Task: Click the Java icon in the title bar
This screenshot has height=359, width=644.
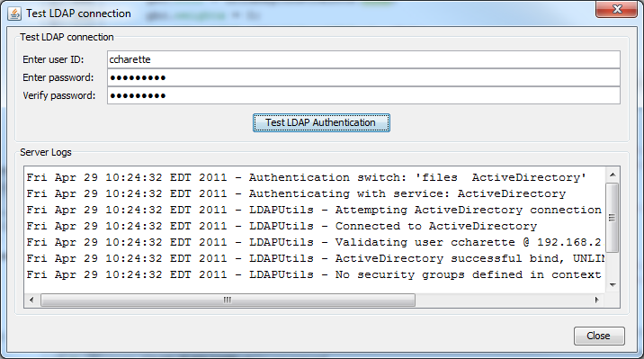Action: 14,13
